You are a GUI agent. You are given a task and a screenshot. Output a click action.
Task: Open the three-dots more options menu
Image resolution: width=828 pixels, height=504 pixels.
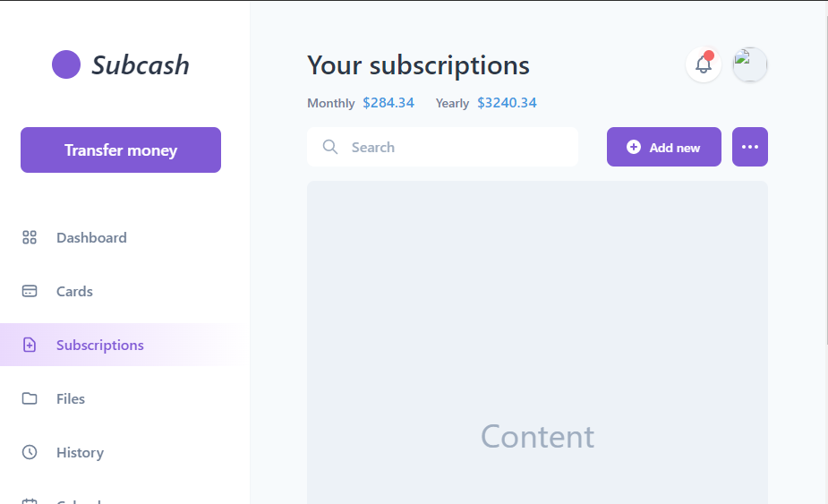point(750,147)
